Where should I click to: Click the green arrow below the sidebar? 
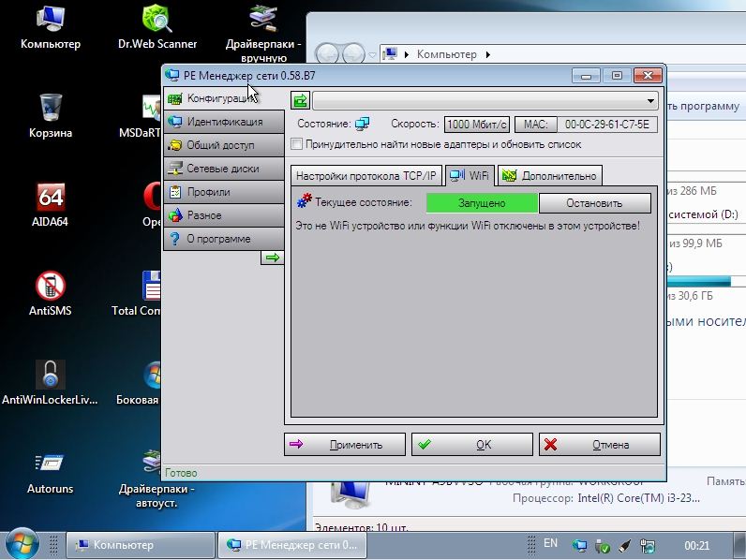(272, 258)
